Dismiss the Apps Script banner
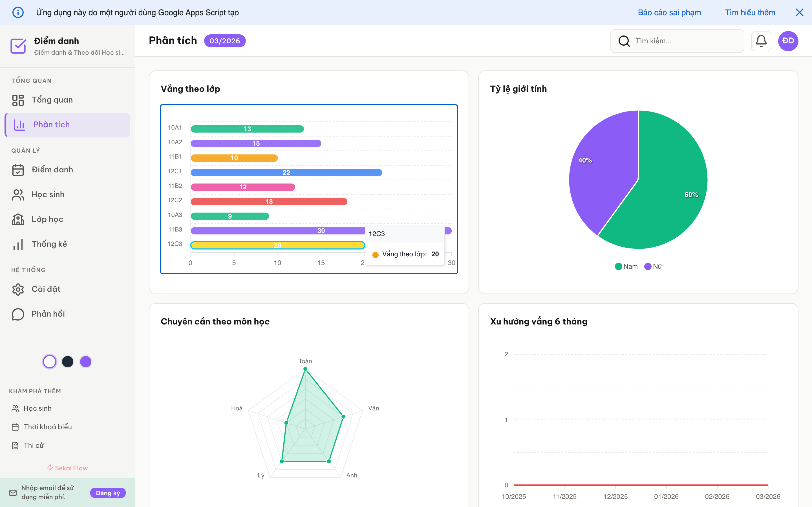This screenshot has width=812, height=507. coord(799,12)
